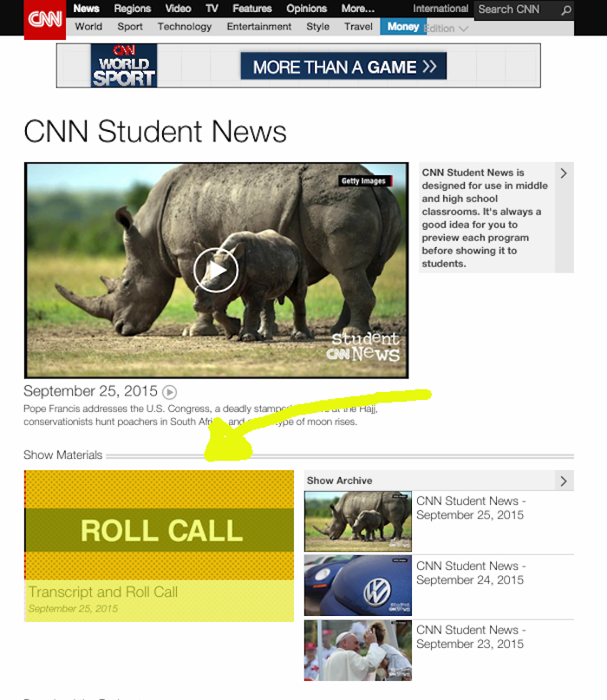
Task: Open the Pope Francis thumbnail in Show Archive
Action: click(358, 651)
